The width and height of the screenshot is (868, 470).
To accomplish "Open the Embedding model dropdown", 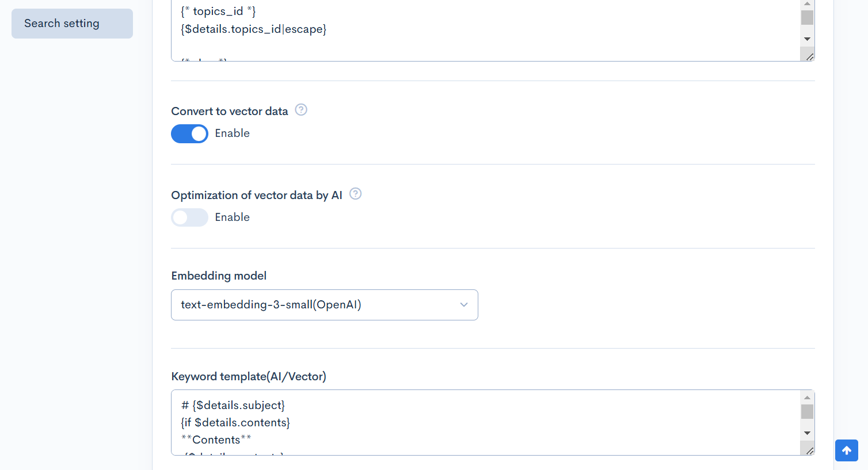I will 324,305.
